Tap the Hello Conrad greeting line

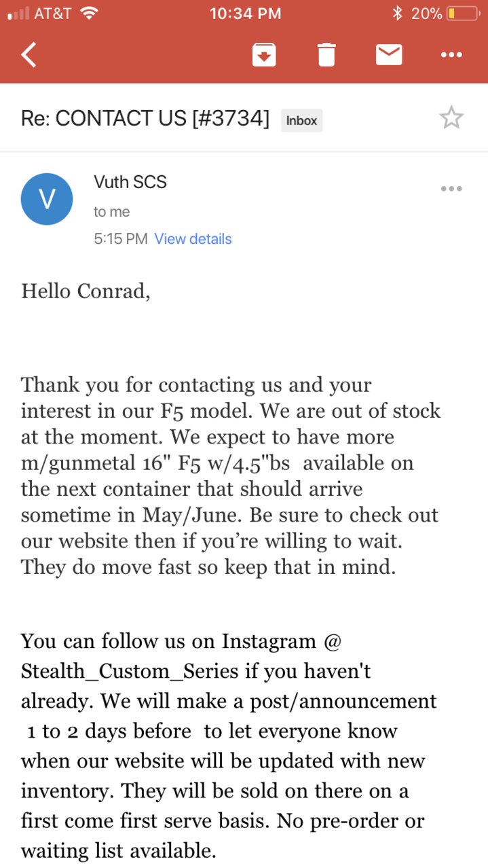(86, 291)
